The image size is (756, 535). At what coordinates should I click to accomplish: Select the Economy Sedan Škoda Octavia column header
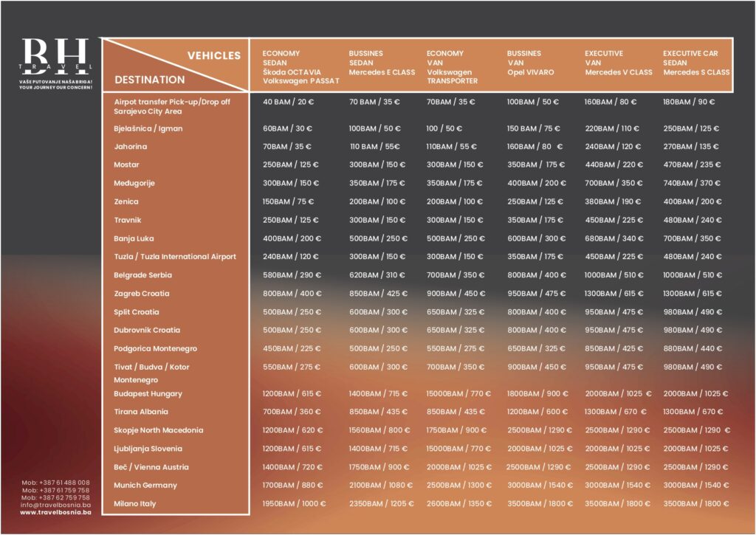click(x=300, y=67)
